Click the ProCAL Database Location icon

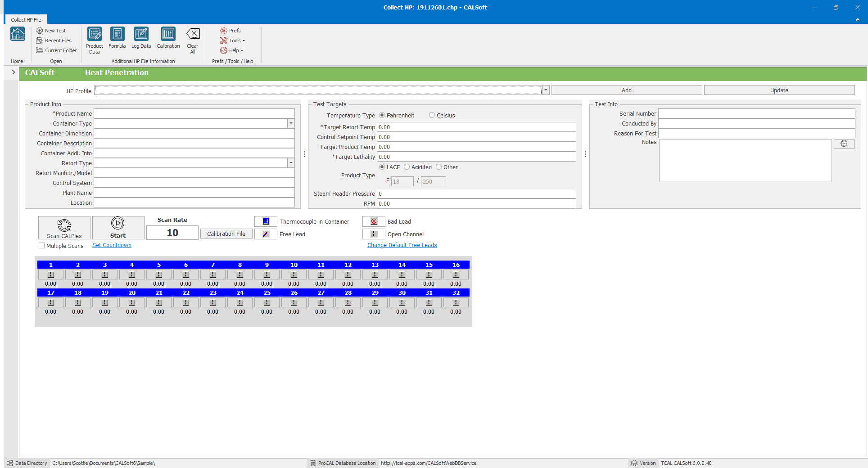point(313,463)
